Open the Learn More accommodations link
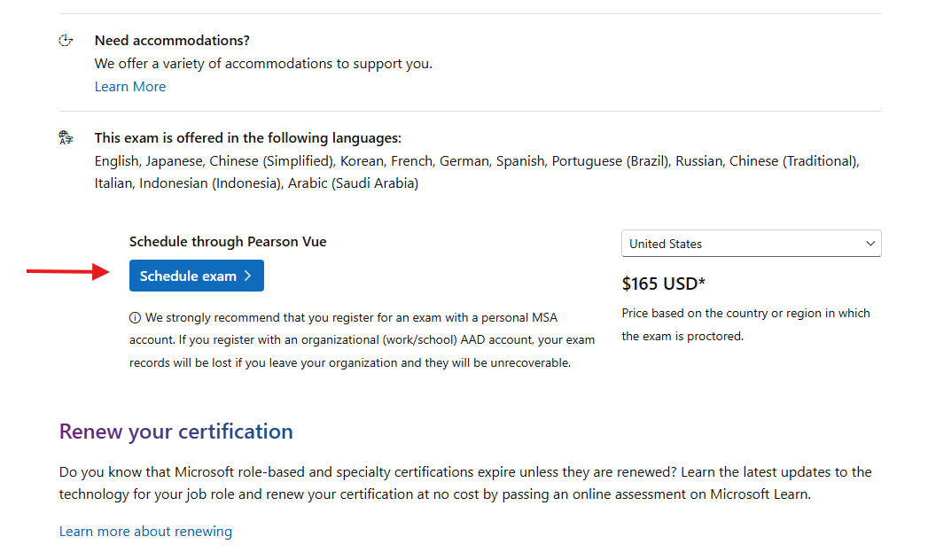 [x=130, y=87]
